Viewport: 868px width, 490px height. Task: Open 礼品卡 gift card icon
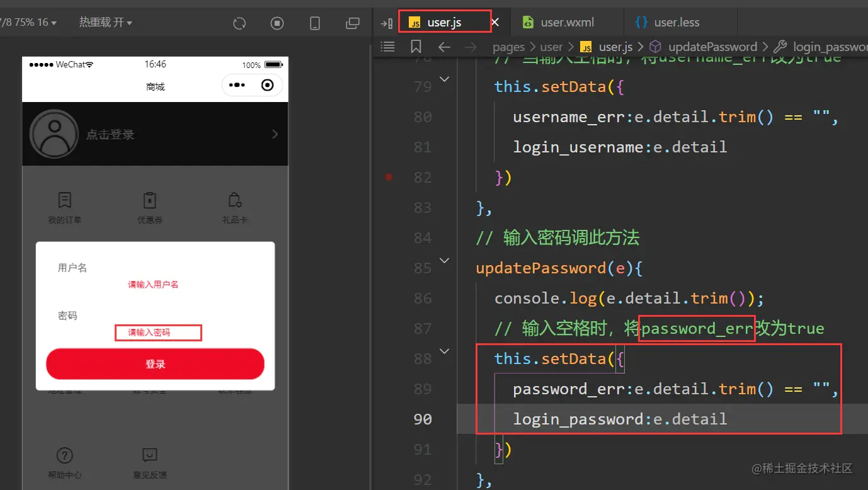point(234,200)
